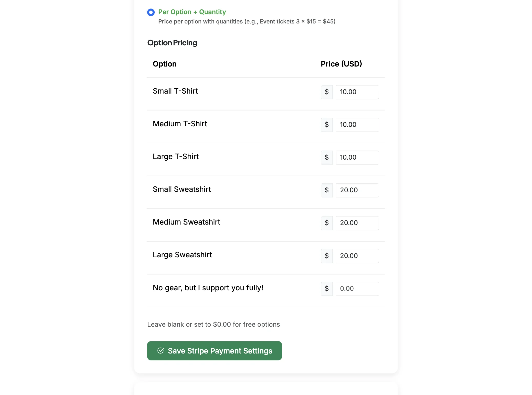Click the Medium T-Shirt price input
Viewport: 532px width, 395px height.
(x=358, y=125)
